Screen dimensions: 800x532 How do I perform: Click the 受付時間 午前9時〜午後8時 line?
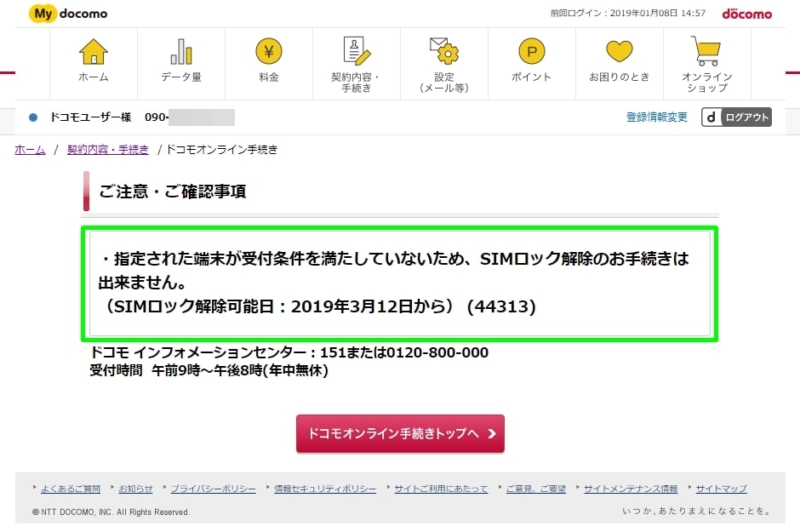(x=209, y=370)
